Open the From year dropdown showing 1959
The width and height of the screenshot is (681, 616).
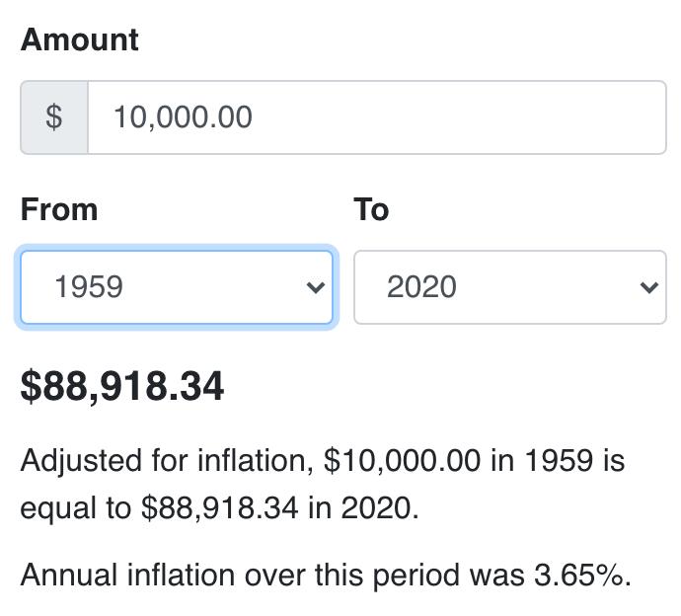point(176,287)
